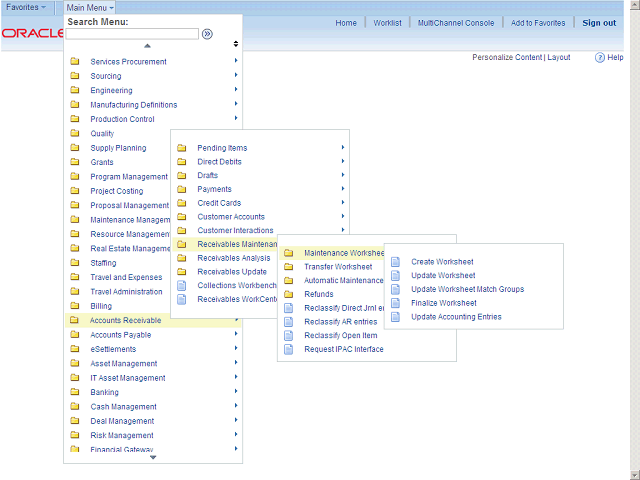Click the Direct Debits folder icon
Image resolution: width=640 pixels, height=480 pixels.
click(182, 162)
